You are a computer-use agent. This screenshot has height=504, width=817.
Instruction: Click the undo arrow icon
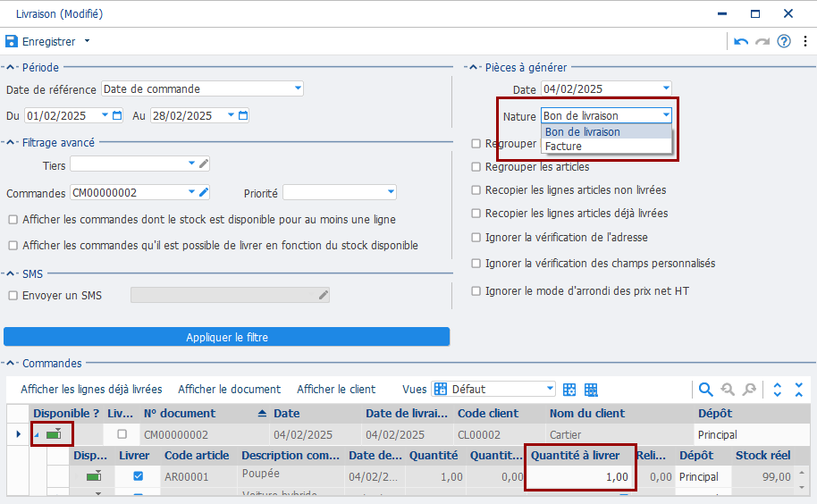tap(741, 41)
